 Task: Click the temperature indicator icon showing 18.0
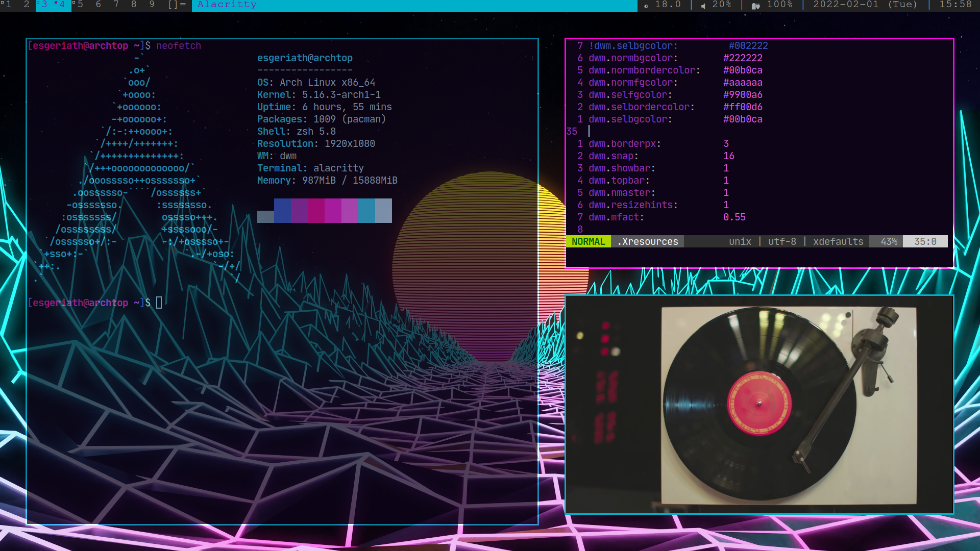coord(646,6)
